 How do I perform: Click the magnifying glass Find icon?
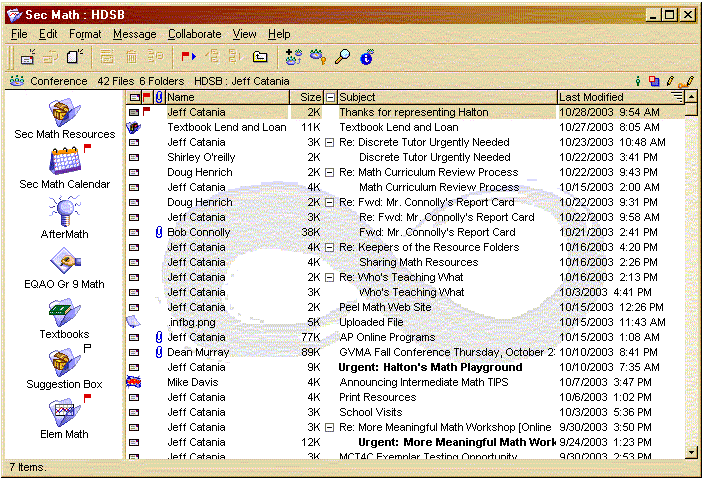(343, 57)
